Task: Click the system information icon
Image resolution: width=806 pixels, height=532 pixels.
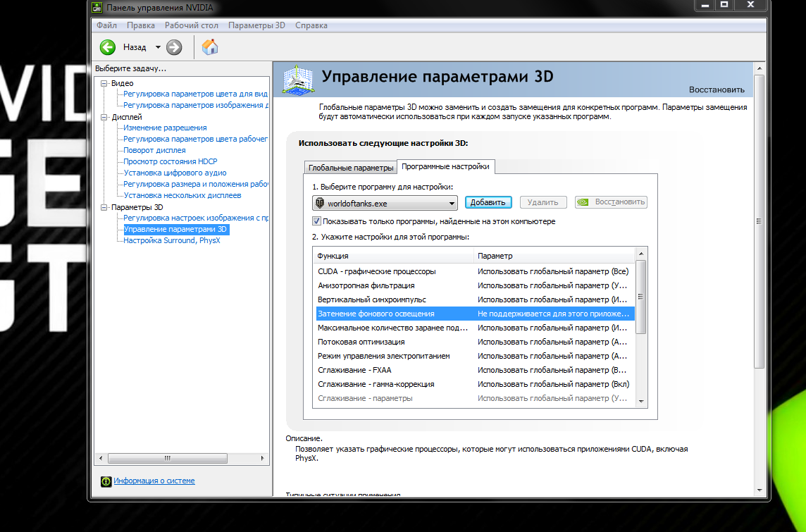Action: point(106,482)
